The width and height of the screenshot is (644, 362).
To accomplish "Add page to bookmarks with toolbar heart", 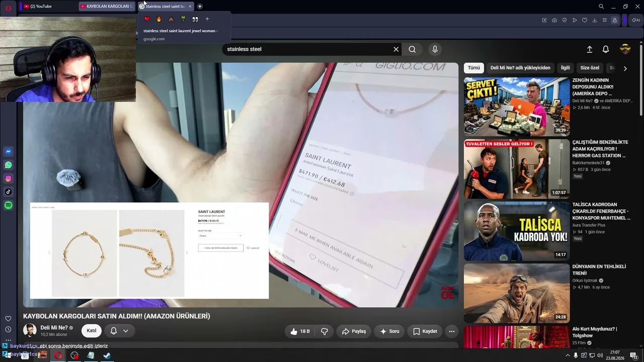I will tap(585, 20).
